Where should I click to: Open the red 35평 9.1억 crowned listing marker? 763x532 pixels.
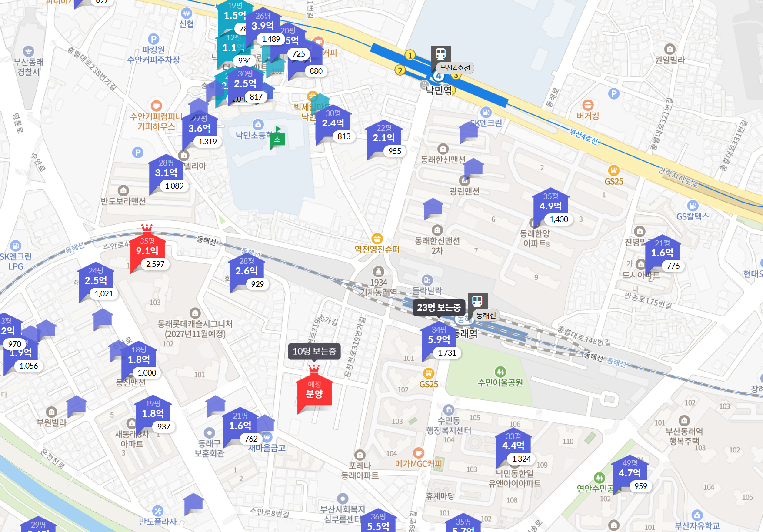click(x=147, y=251)
